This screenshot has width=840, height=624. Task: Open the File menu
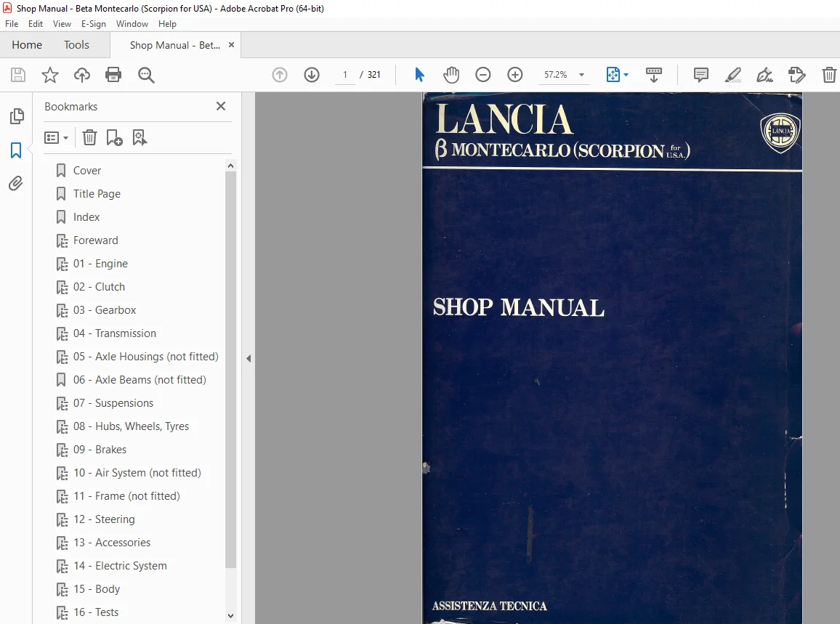pos(12,23)
